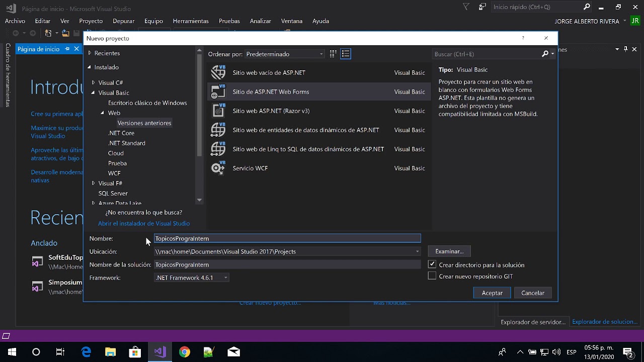Select Sitio web vacío de ASP.NET template icon
The width and height of the screenshot is (644, 362).
coord(218,72)
